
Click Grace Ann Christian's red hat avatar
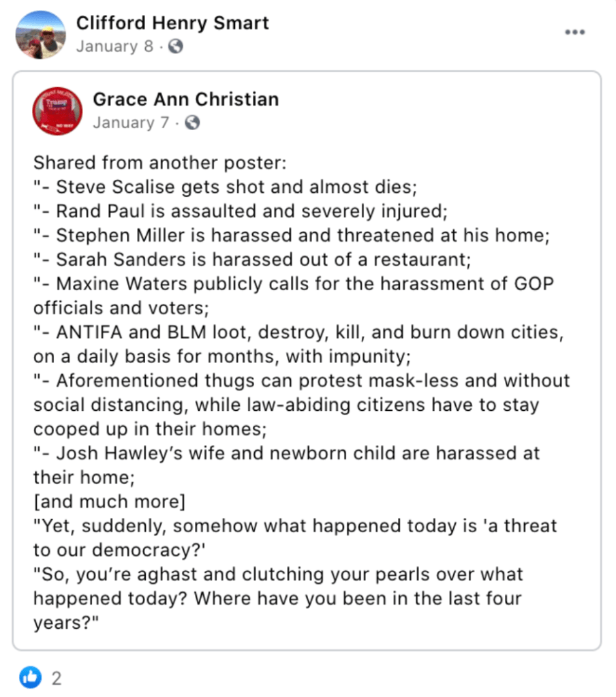[57, 111]
